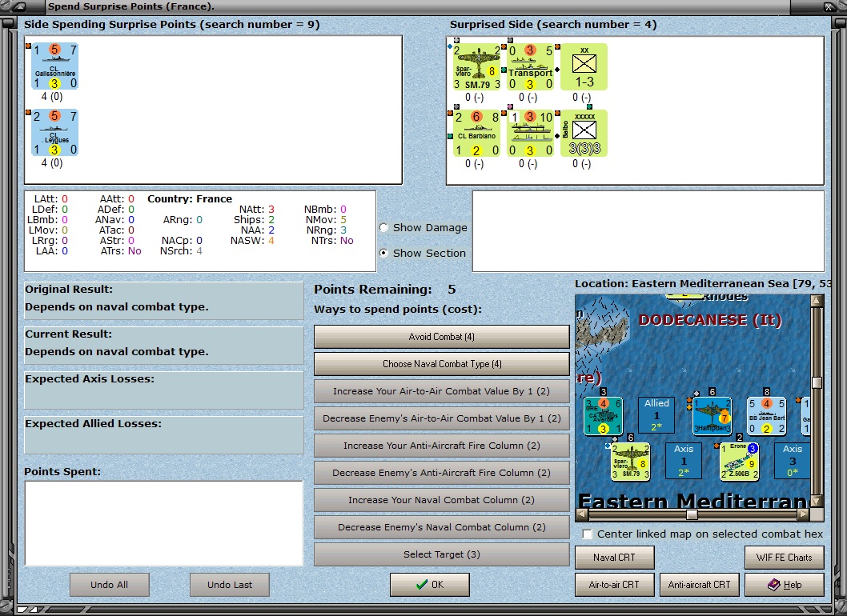Select the Hampden bomber on the map

712,416
